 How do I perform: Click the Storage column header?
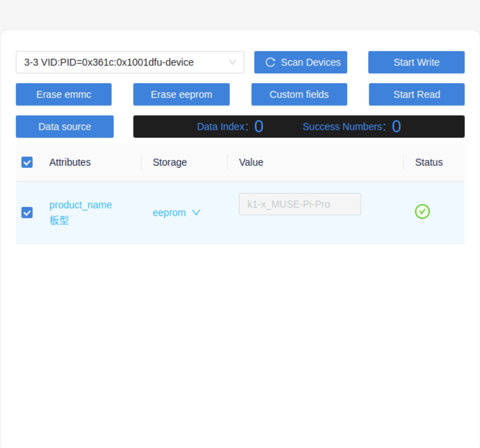click(170, 162)
